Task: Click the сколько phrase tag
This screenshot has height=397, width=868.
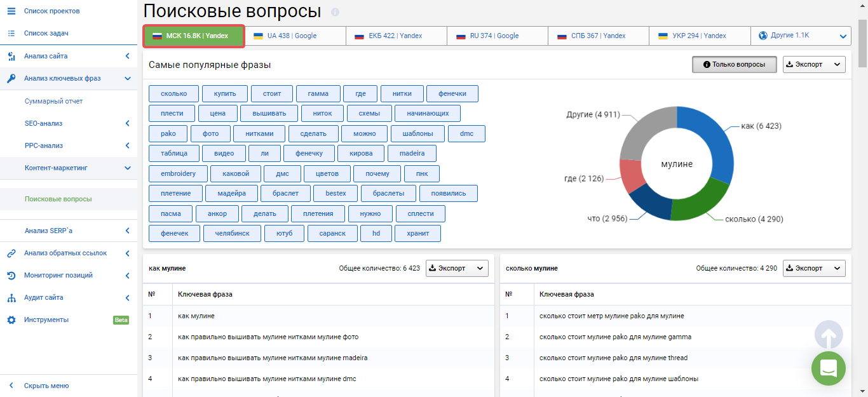Action: (x=173, y=93)
